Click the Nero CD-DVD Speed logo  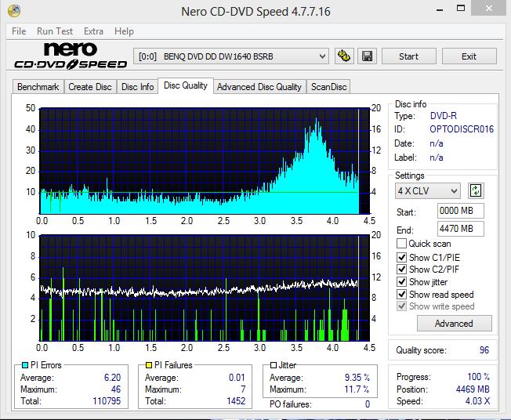pyautogui.click(x=71, y=56)
